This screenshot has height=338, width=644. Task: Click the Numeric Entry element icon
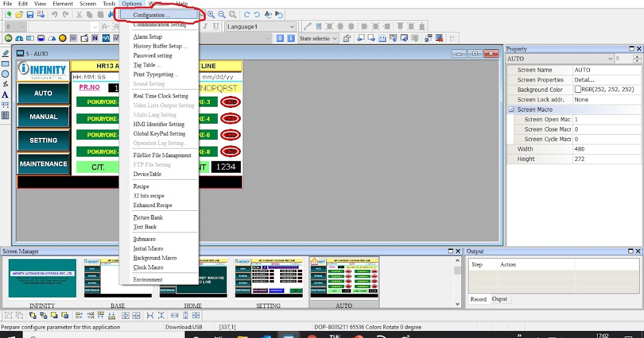[x=74, y=38]
